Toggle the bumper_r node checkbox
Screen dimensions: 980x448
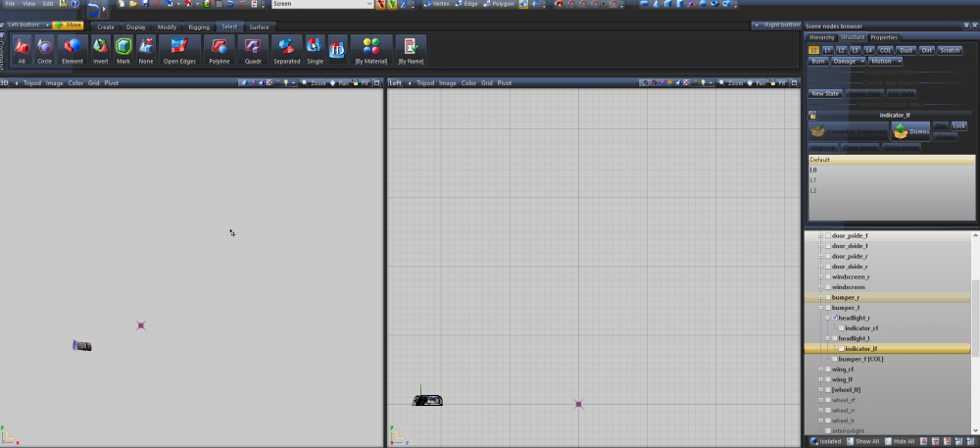tap(828, 297)
